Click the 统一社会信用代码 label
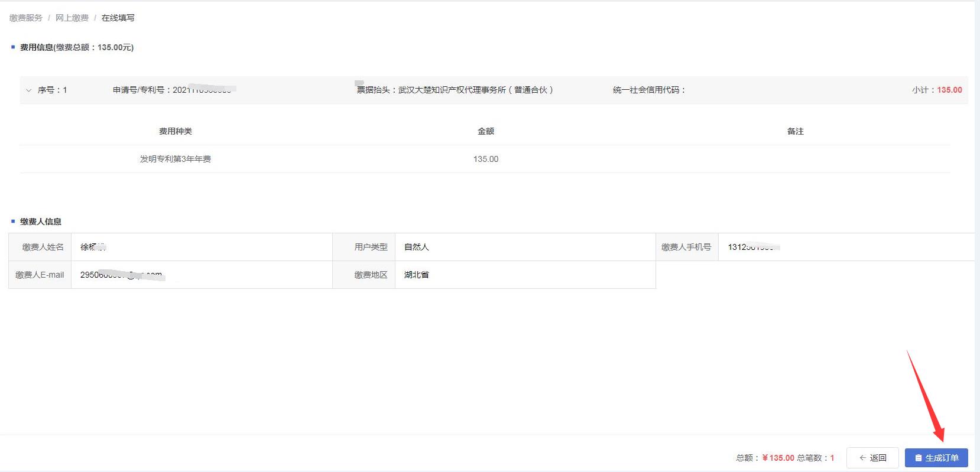Image resolution: width=980 pixels, height=472 pixels. [x=649, y=90]
